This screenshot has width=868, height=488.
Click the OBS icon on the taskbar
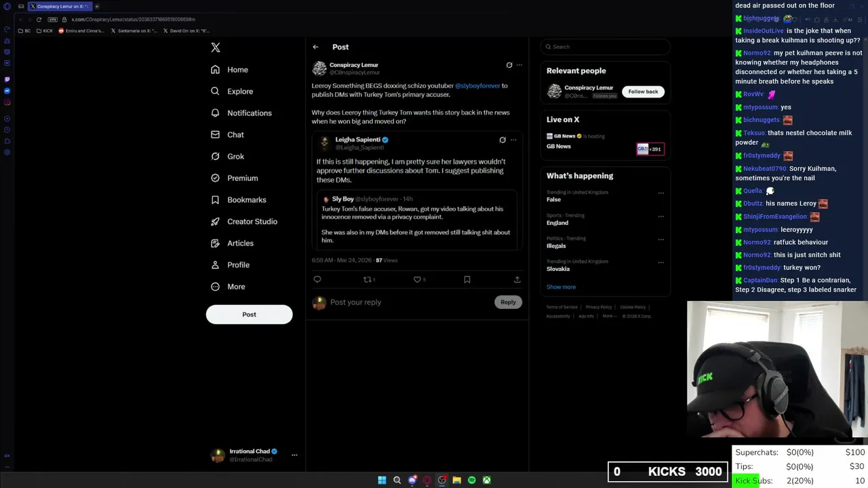coord(442,481)
